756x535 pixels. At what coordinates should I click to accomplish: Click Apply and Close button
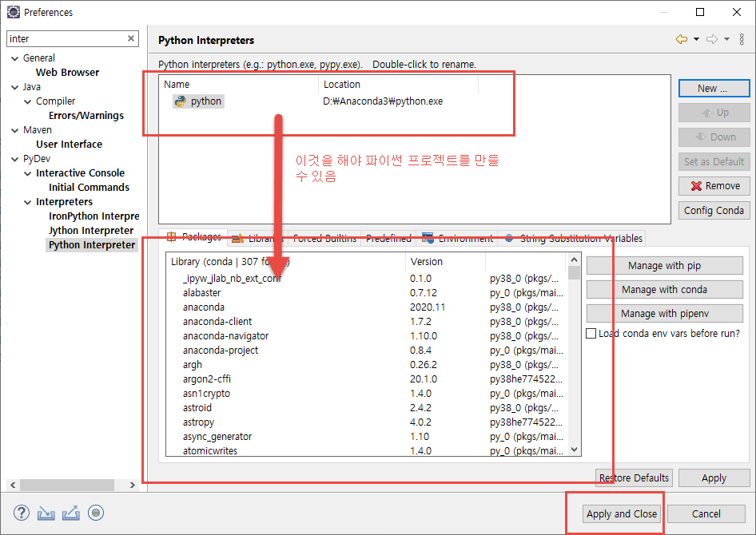(622, 513)
